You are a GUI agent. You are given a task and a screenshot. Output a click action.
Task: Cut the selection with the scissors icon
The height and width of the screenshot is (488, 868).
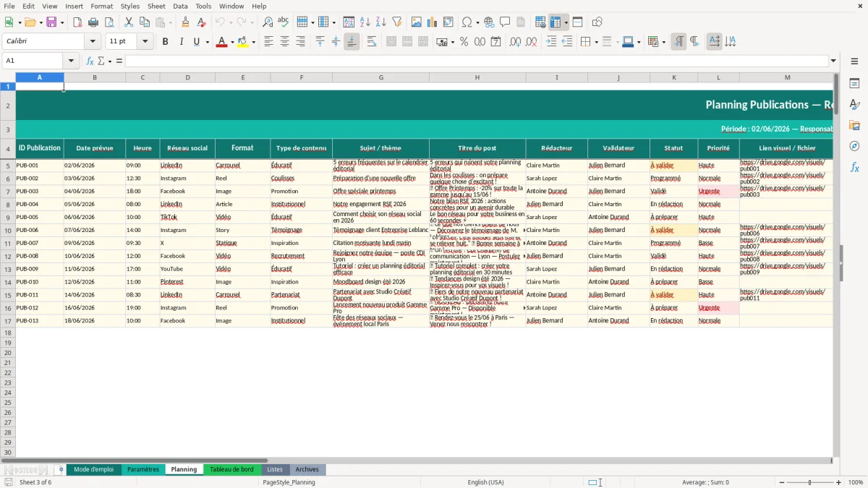(129, 22)
